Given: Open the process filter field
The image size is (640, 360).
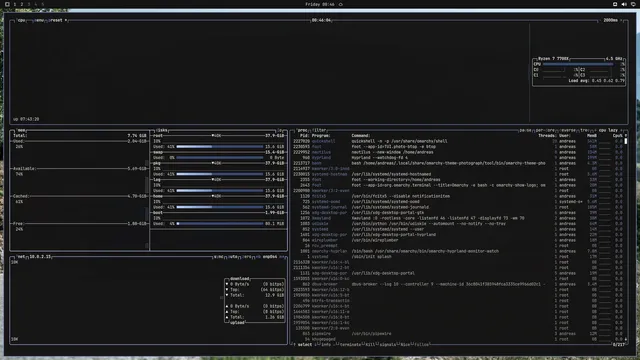Looking at the screenshot, I should (319, 130).
